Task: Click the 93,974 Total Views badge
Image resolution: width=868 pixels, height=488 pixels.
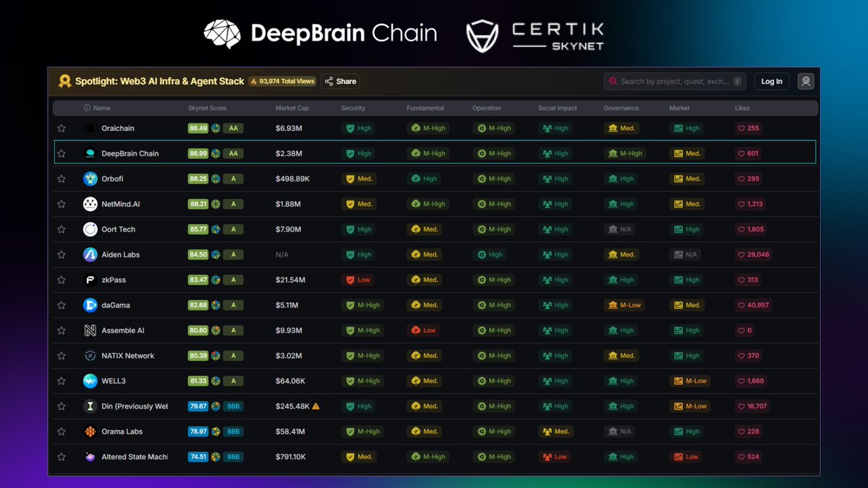Action: (283, 81)
